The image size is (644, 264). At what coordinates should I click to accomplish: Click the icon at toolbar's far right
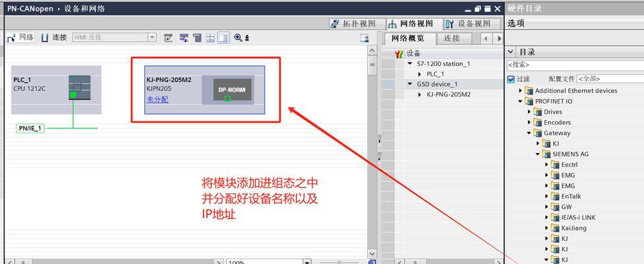click(x=364, y=38)
